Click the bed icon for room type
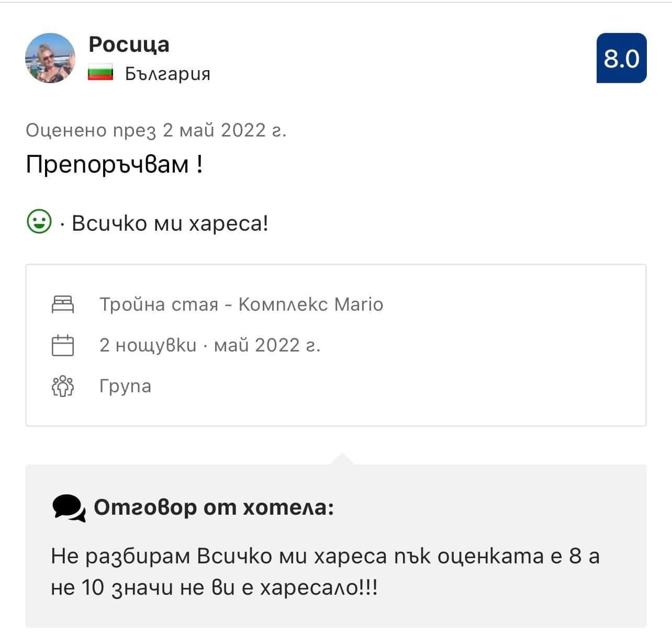672x635 pixels. coord(63,304)
